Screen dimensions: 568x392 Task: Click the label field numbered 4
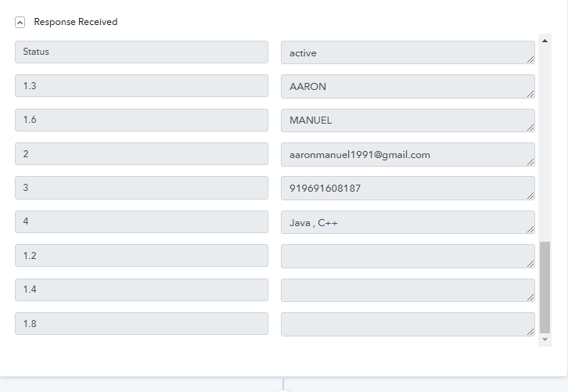[x=141, y=221]
